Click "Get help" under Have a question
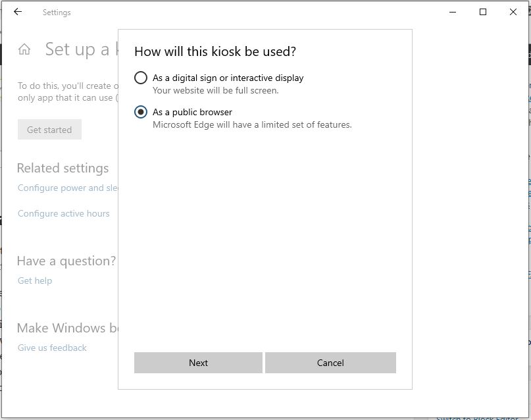The width and height of the screenshot is (531, 420). pyautogui.click(x=34, y=280)
